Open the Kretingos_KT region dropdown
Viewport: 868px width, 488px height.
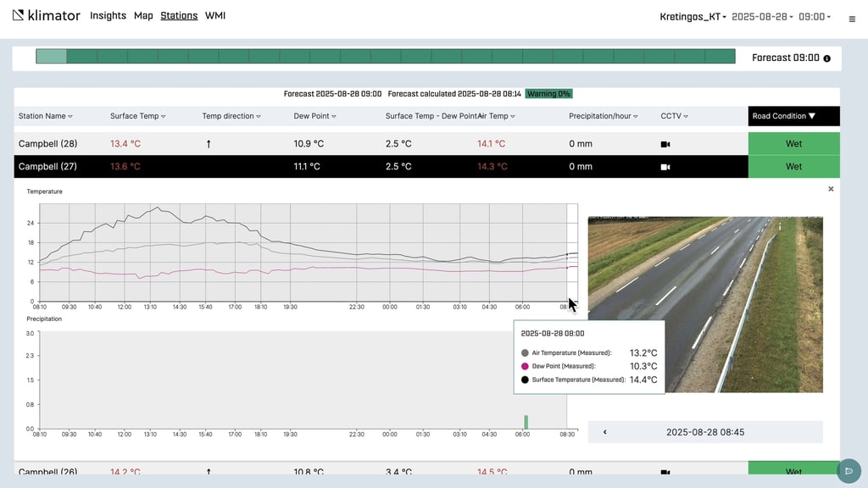coord(693,17)
